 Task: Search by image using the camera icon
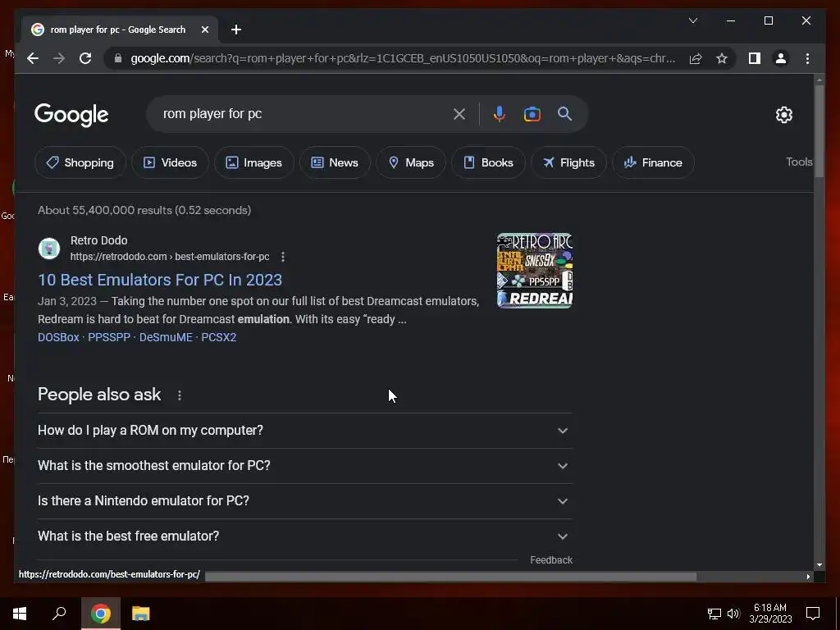click(x=532, y=113)
